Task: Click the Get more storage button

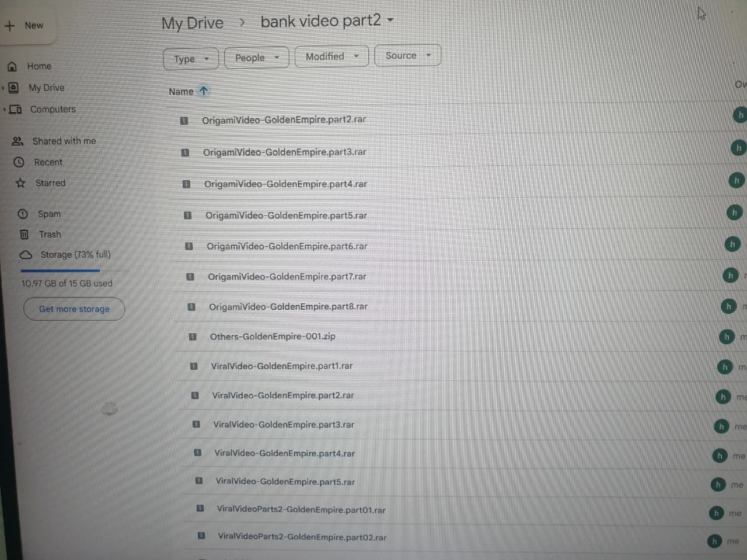Action: point(74,309)
